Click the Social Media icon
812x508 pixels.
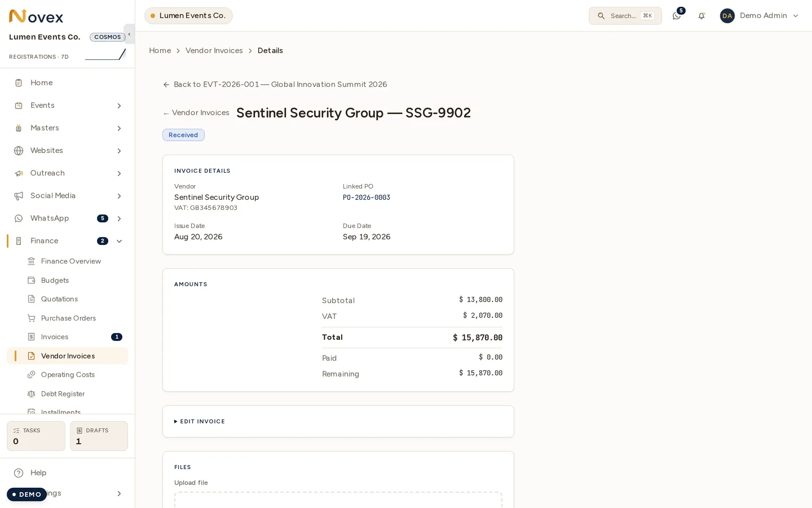(x=19, y=196)
